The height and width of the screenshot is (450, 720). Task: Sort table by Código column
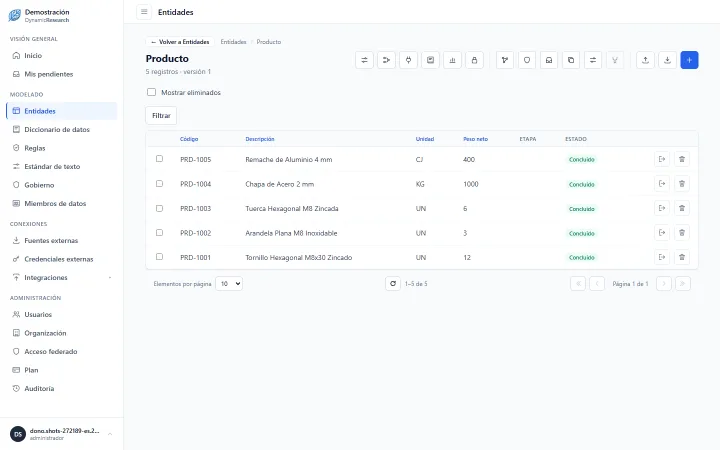coord(189,139)
